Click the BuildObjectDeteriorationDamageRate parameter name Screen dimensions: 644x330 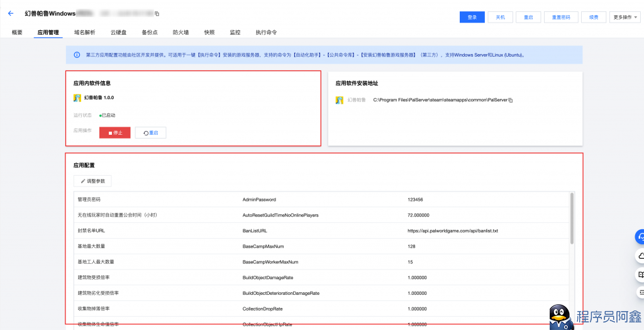[281, 293]
